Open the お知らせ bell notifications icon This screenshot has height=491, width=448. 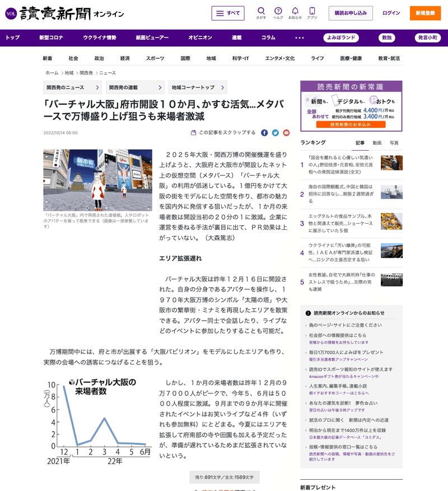coord(295,13)
